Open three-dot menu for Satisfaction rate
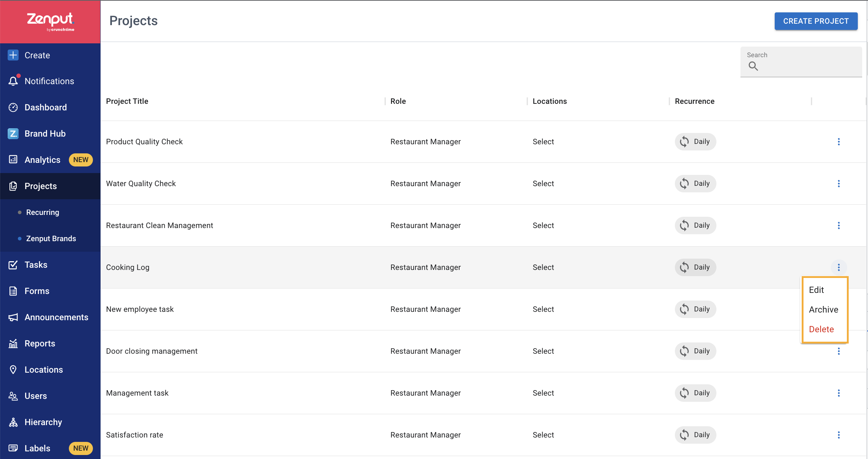Image resolution: width=868 pixels, height=459 pixels. [x=838, y=435]
